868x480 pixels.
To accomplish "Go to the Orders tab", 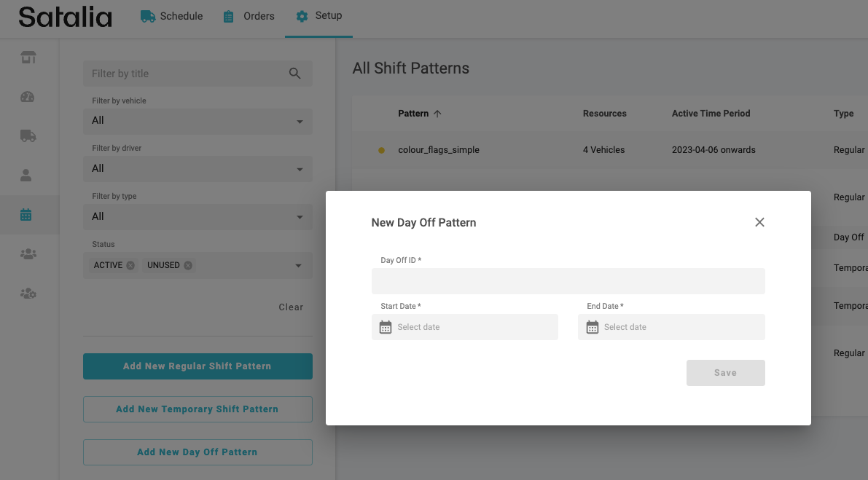I will pyautogui.click(x=249, y=16).
